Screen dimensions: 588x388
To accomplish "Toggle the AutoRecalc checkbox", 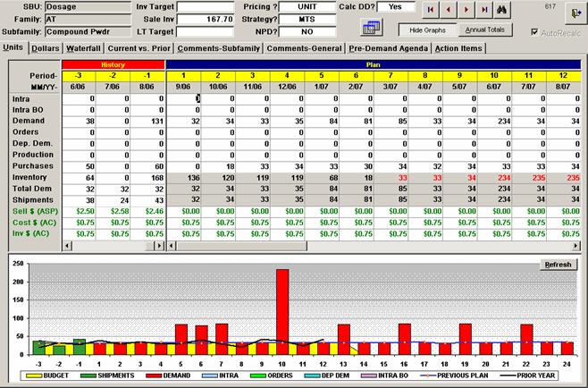I will click(x=534, y=32).
